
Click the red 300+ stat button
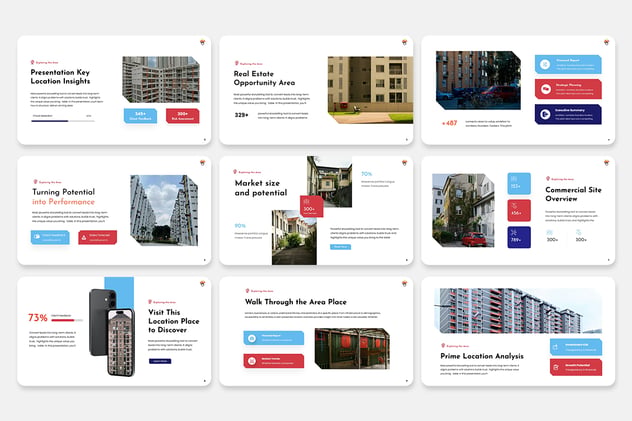click(183, 116)
